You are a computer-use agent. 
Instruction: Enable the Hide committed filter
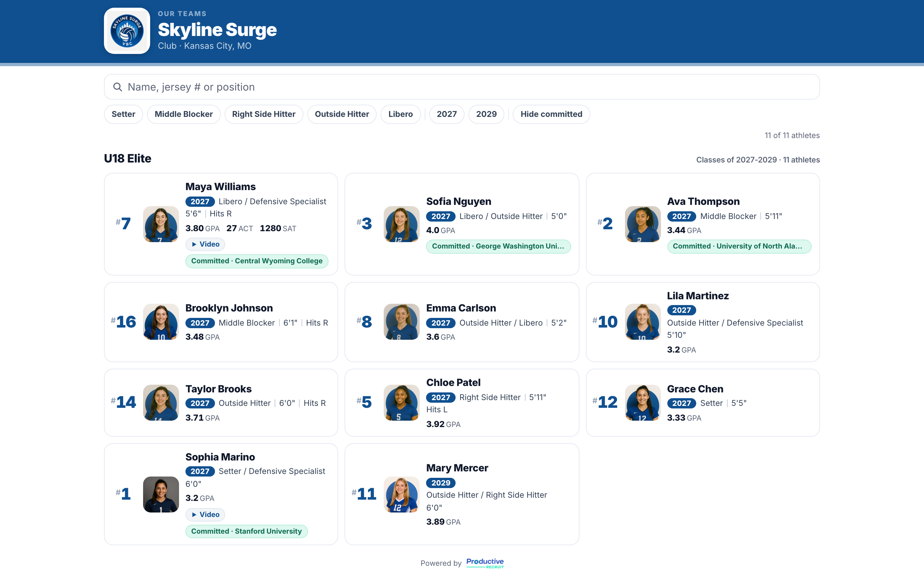[551, 114]
